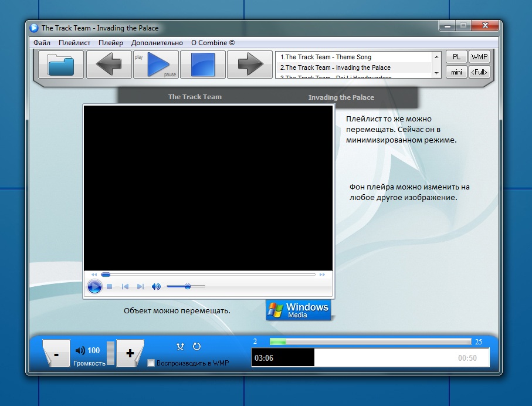The image size is (532, 406).
Task: Close the player window
Action: point(485,25)
